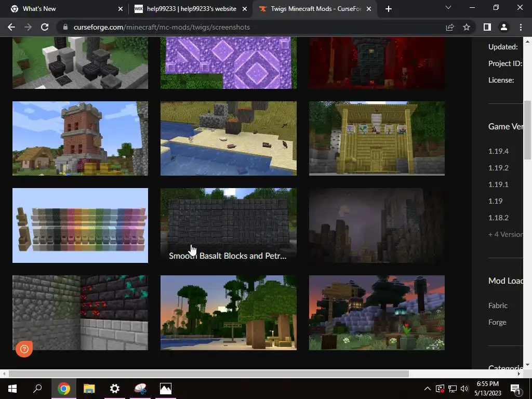Choose the Forge mod loader
This screenshot has height=399, width=532.
(497, 322)
